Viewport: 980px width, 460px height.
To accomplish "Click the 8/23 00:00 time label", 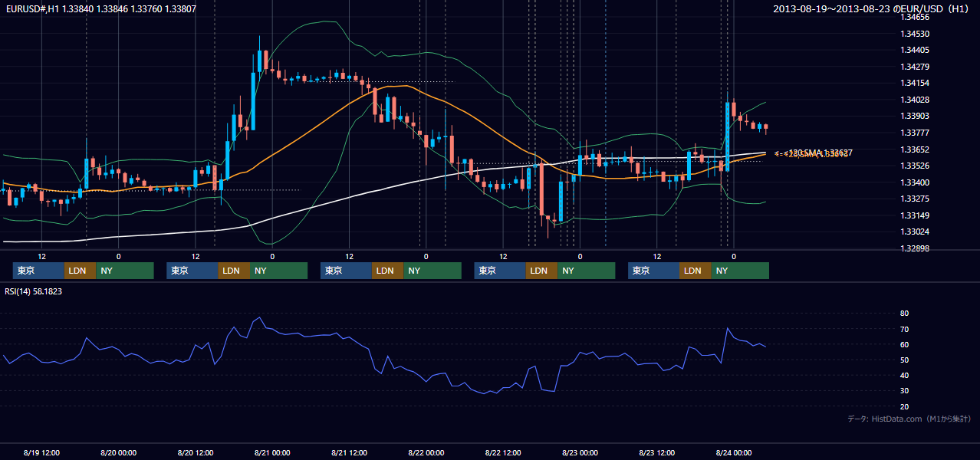I will click(x=580, y=452).
